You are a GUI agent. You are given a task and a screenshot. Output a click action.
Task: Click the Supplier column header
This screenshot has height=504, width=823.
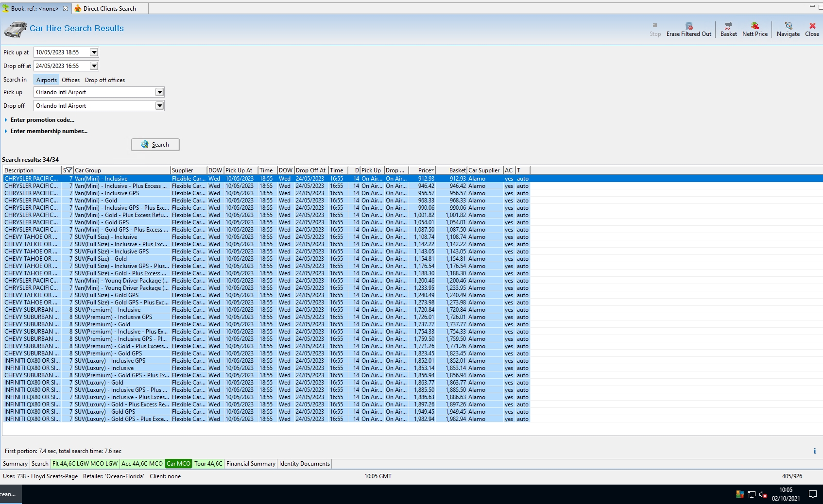189,170
